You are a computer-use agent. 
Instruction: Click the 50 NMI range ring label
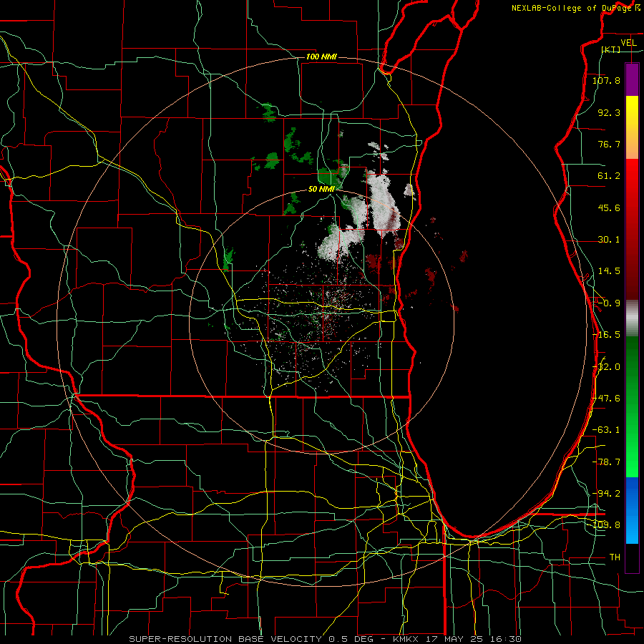(x=321, y=189)
